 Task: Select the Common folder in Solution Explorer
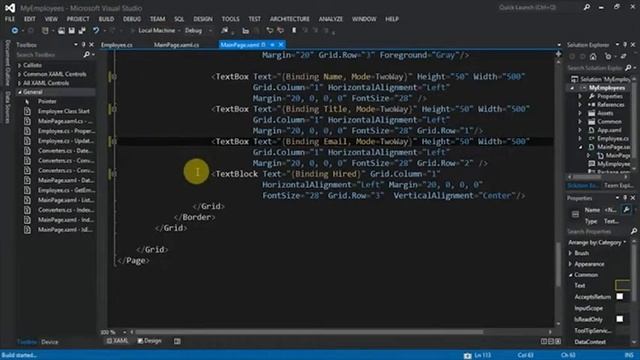tap(609, 122)
